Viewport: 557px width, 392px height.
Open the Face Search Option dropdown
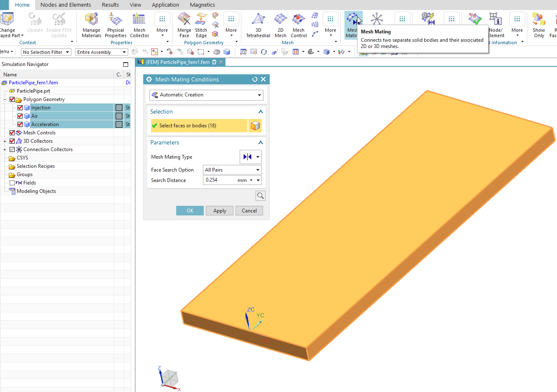tap(232, 170)
